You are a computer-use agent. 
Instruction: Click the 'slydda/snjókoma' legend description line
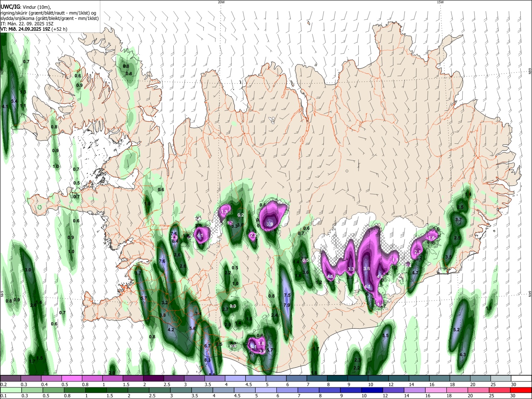coord(49,18)
